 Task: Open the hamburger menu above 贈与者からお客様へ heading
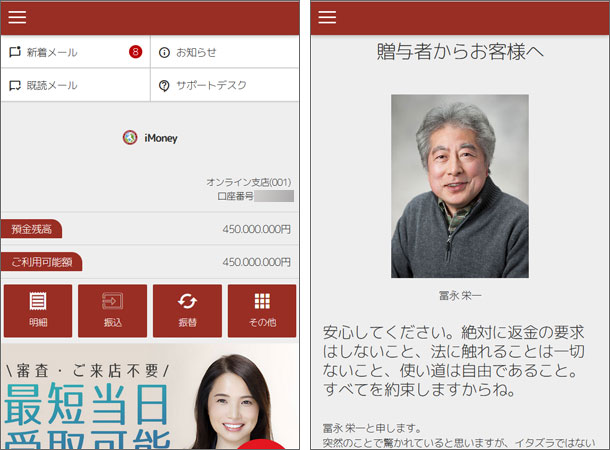coord(327,17)
